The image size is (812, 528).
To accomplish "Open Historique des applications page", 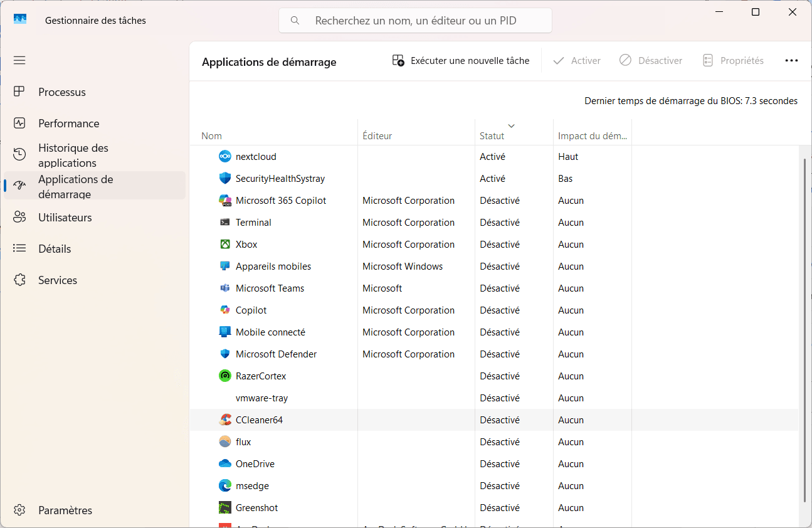I will [x=95, y=155].
